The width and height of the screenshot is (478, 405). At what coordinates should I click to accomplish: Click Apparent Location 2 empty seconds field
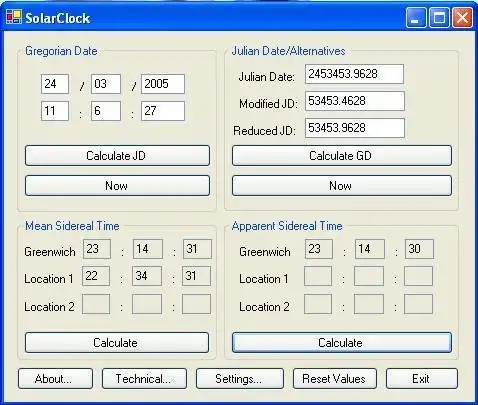(x=419, y=304)
